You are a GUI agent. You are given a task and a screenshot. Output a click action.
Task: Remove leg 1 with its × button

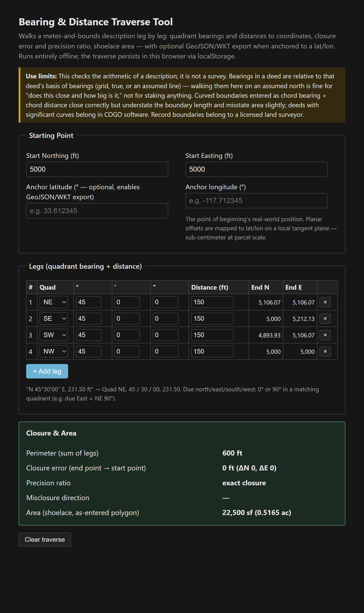[x=325, y=302]
